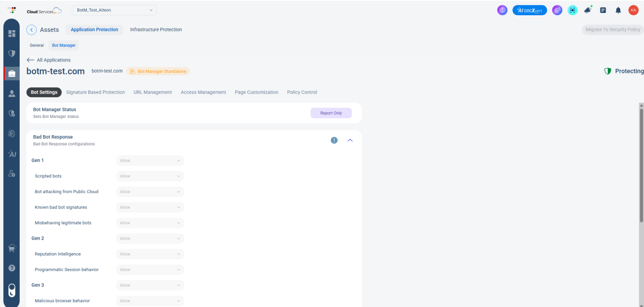
Task: Open the user settings gear sidebar icon
Action: (12, 173)
